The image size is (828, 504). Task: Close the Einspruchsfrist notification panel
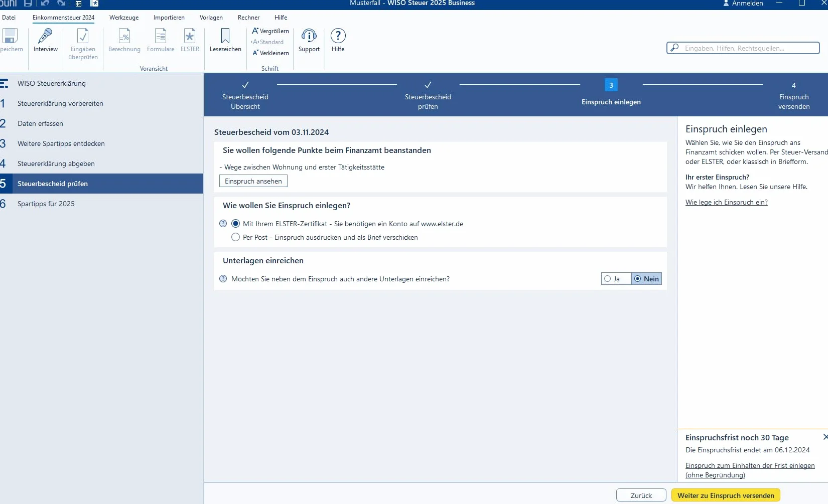[x=825, y=437]
